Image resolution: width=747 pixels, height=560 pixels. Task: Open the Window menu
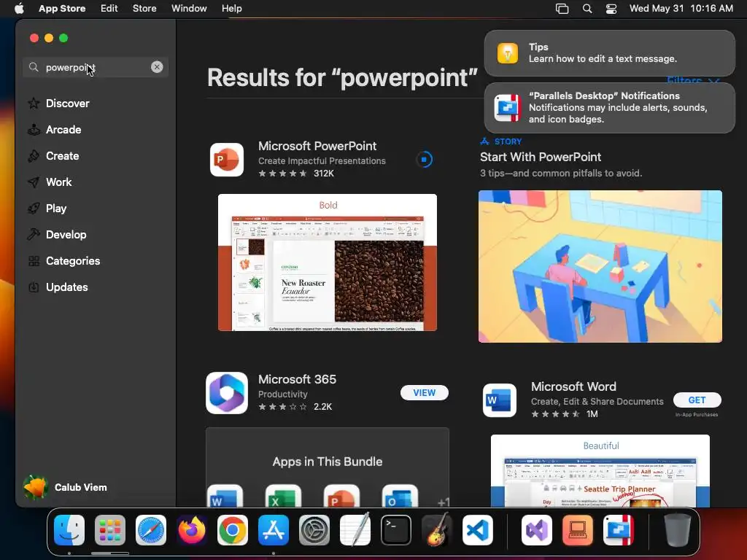point(189,9)
